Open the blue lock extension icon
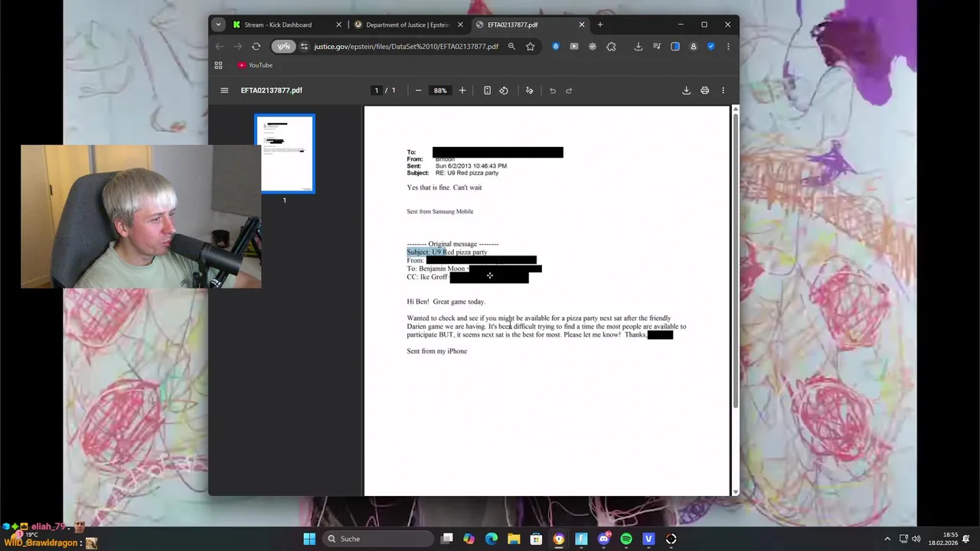Viewport: 980px width, 551px height. [x=556, y=47]
